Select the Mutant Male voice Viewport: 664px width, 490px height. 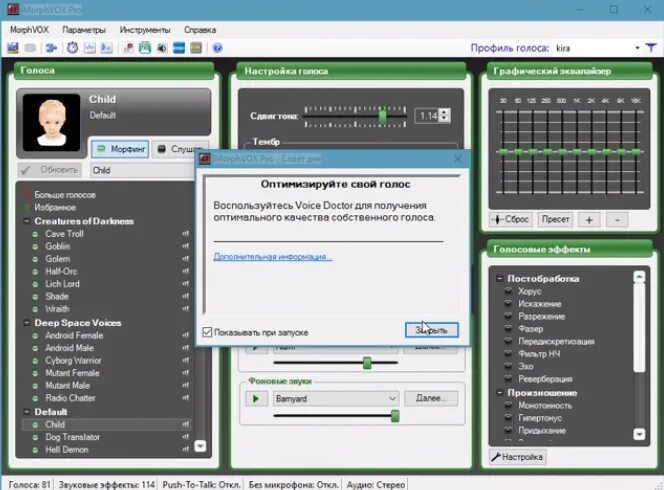[x=68, y=385]
